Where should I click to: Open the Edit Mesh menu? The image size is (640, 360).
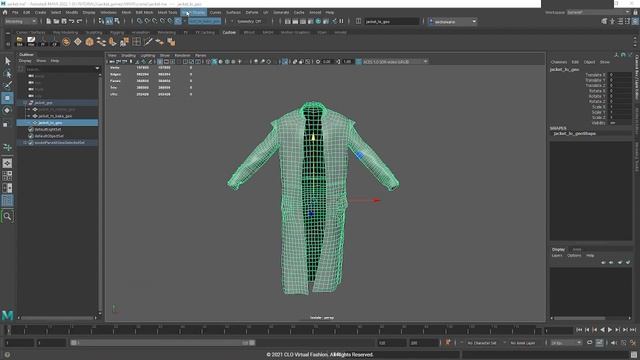coord(144,13)
